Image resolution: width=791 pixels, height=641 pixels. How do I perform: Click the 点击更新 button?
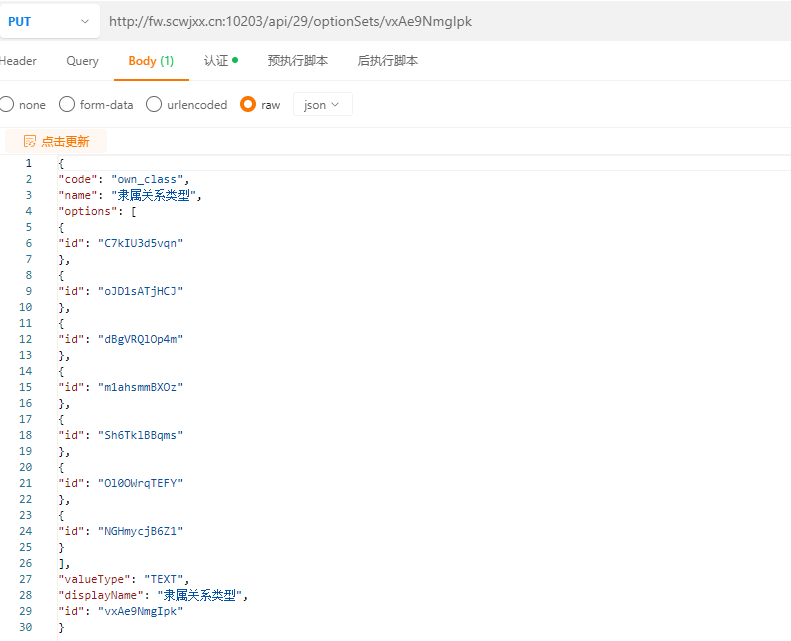coord(56,141)
